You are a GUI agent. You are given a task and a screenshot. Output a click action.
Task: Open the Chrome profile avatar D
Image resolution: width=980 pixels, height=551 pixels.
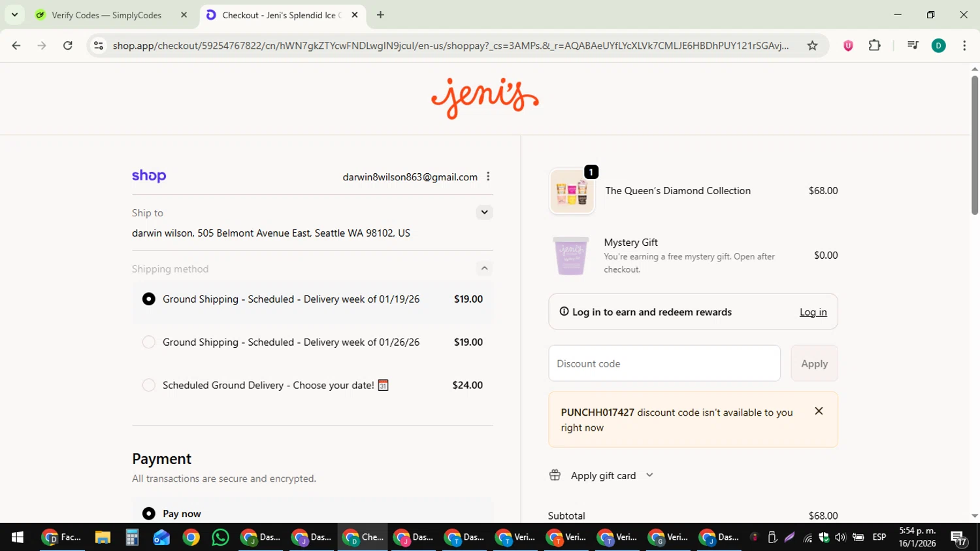tap(938, 45)
